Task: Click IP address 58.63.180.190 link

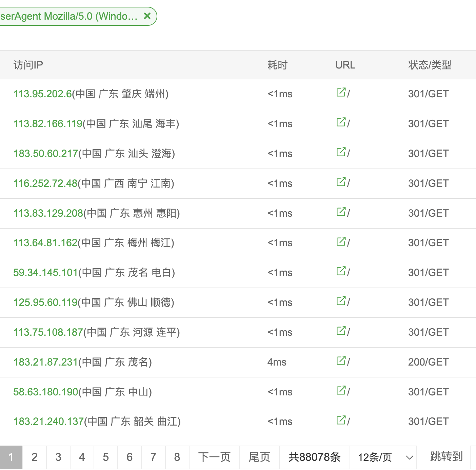Action: (x=46, y=392)
